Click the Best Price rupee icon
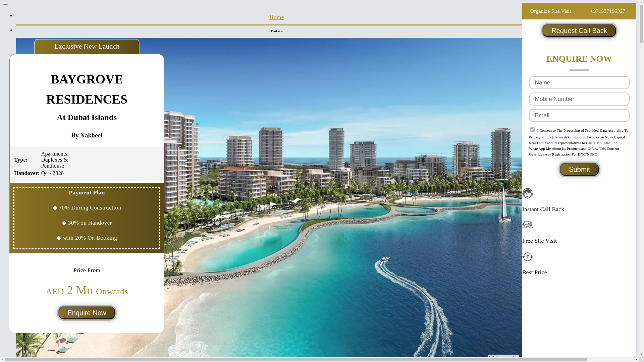Image resolution: width=644 pixels, height=362 pixels. (x=528, y=256)
